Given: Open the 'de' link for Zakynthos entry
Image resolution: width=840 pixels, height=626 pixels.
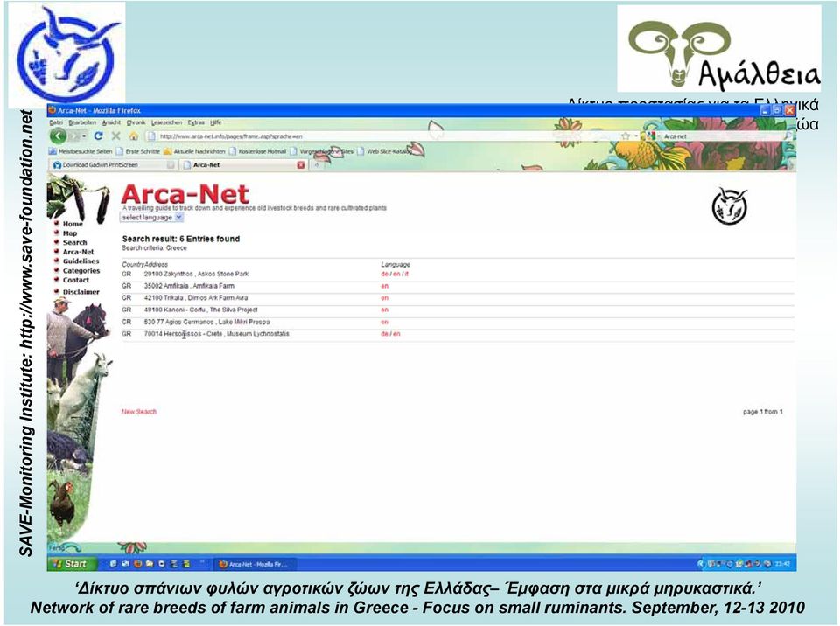Looking at the screenshot, I should (384, 275).
